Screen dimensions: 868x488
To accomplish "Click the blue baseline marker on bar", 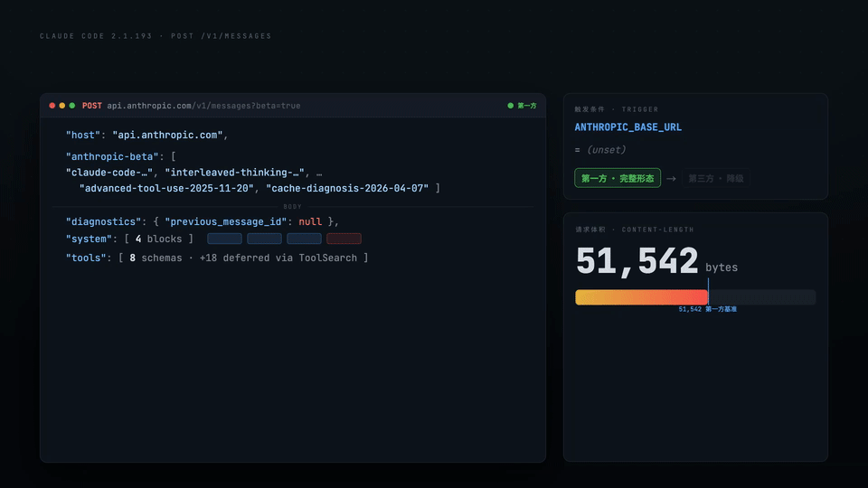I will 708,292.
